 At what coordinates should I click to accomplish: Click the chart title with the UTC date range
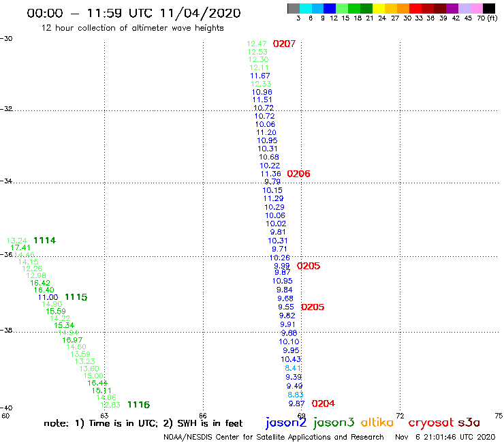pos(133,13)
